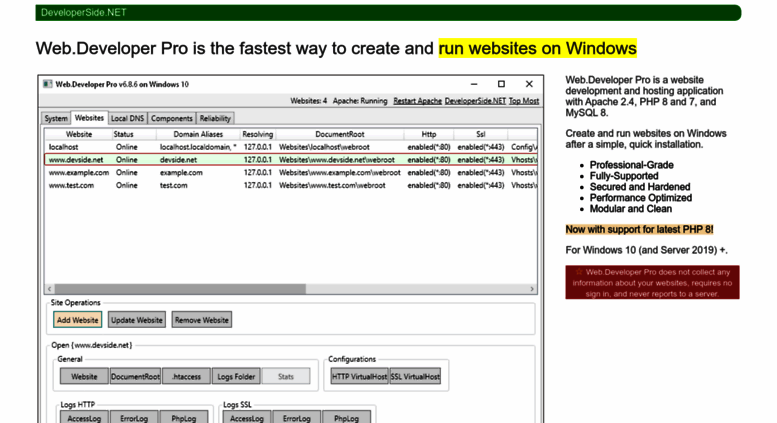Open the SSL VirtualHost configuration
The width and height of the screenshot is (777, 423).
tap(415, 376)
